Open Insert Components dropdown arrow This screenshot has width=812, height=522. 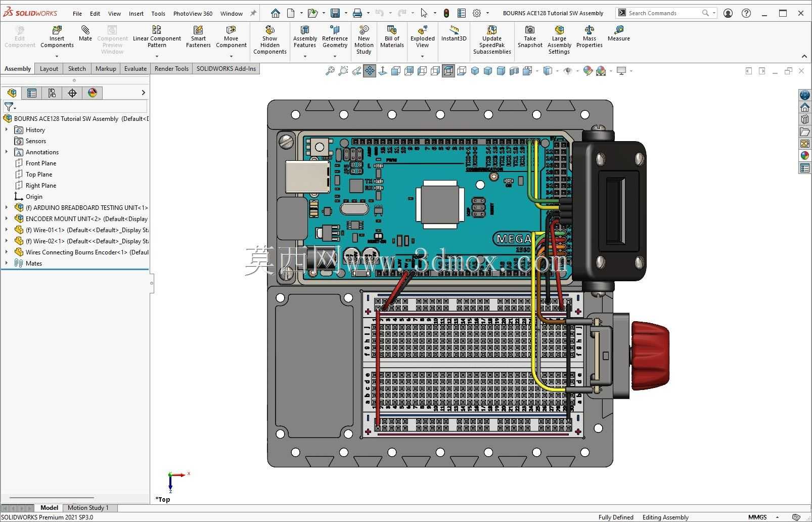click(57, 56)
